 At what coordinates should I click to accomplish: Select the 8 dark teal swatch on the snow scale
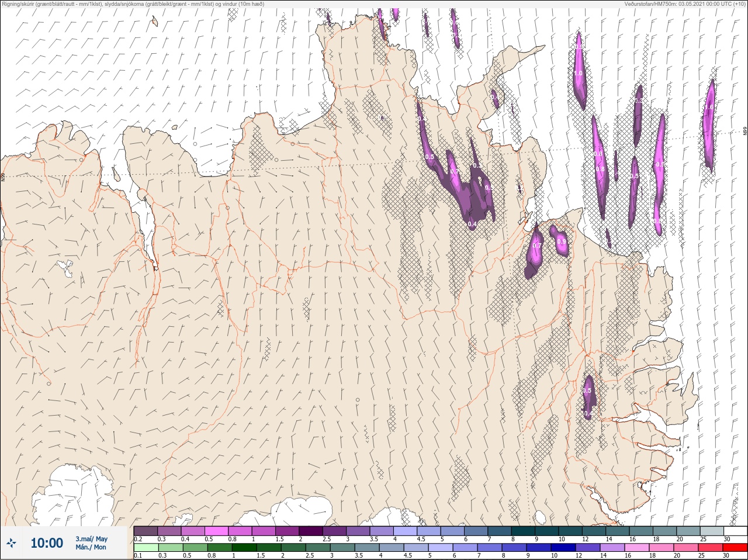click(x=523, y=531)
